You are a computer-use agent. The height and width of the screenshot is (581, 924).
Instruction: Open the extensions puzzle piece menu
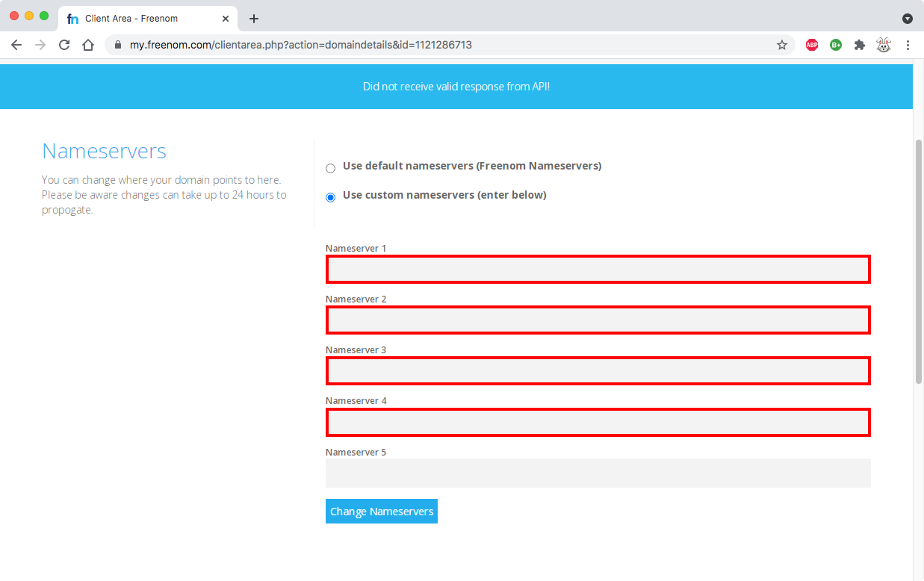click(x=860, y=45)
